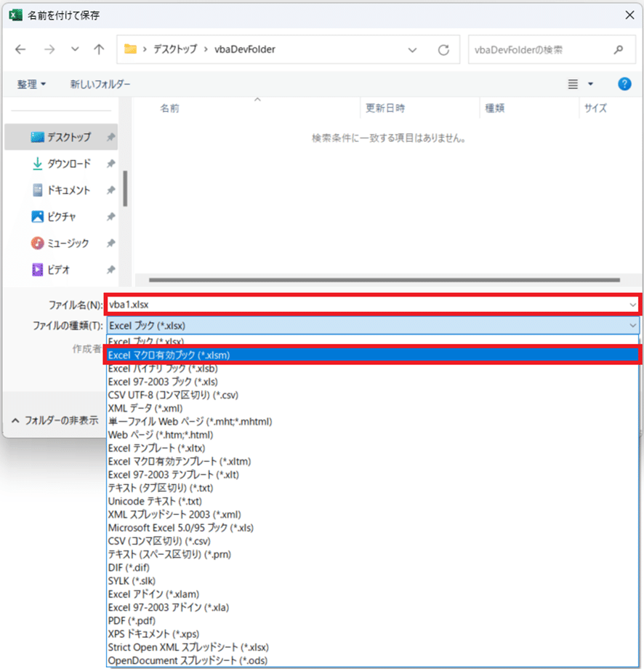Screen dimensions: 644x669
Task: Choose Excel 97-2003 ブック (*.xls)
Action: coord(373,382)
